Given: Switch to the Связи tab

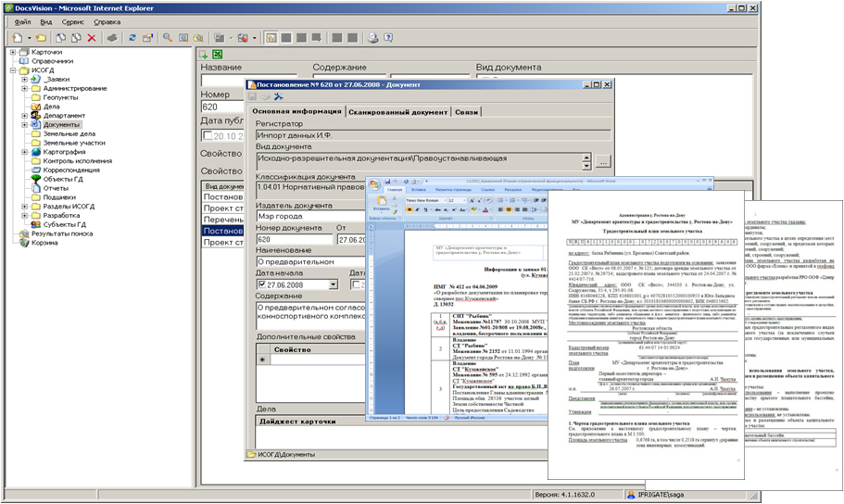Looking at the screenshot, I should coord(466,112).
